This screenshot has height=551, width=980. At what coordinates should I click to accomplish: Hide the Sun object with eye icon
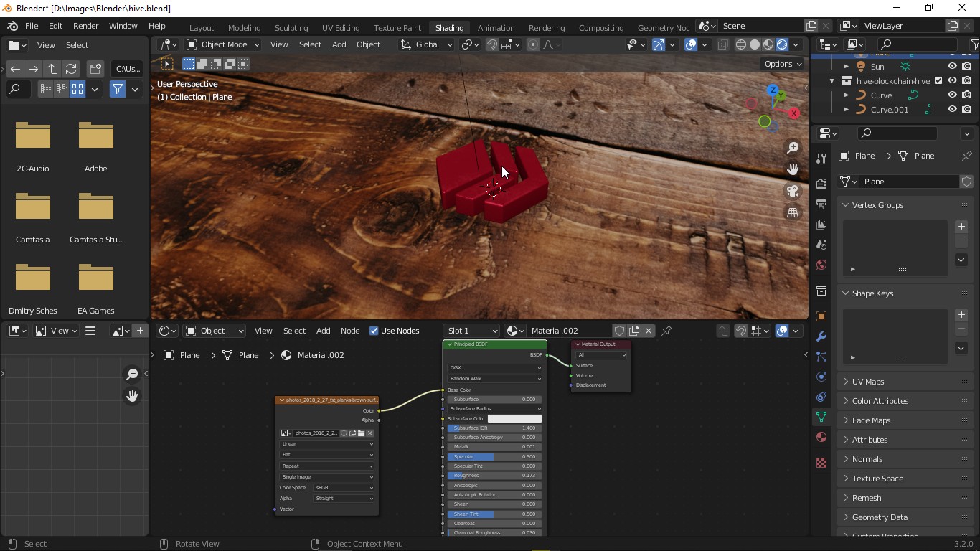pos(952,66)
